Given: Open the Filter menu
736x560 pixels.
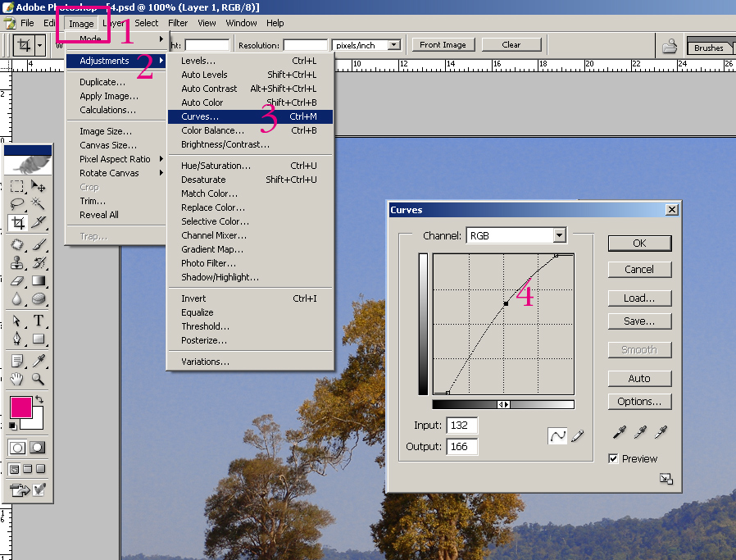Looking at the screenshot, I should pos(178,23).
